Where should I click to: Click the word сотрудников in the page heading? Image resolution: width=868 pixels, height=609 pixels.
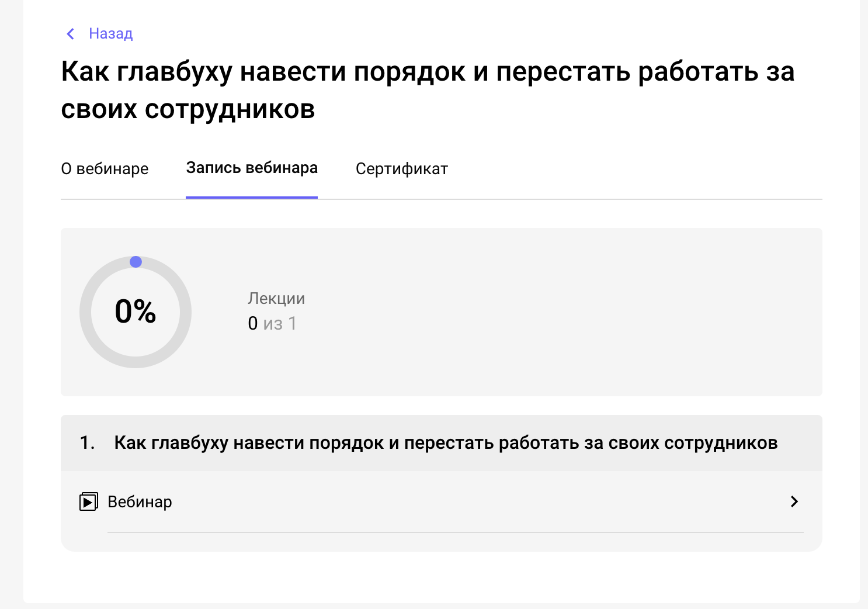pos(230,109)
